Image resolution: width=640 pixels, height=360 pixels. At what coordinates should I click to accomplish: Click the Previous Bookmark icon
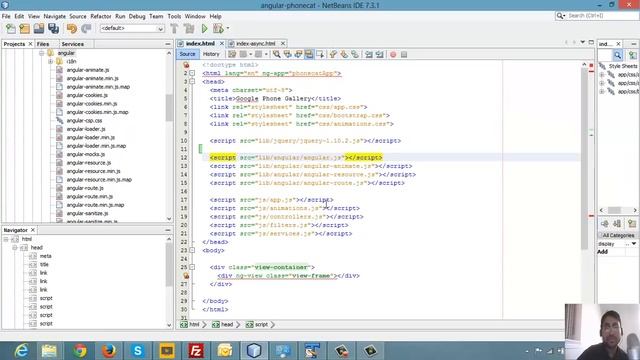pos(333,54)
